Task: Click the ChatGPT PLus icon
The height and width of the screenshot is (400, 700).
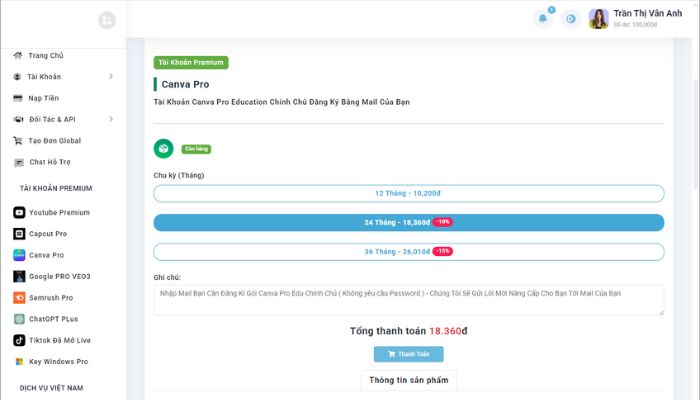Action: pyautogui.click(x=19, y=319)
